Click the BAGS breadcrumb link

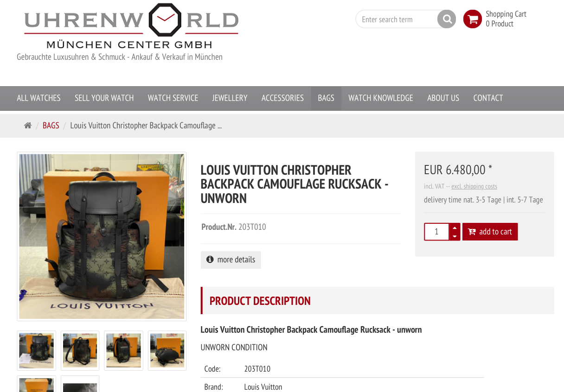point(51,126)
